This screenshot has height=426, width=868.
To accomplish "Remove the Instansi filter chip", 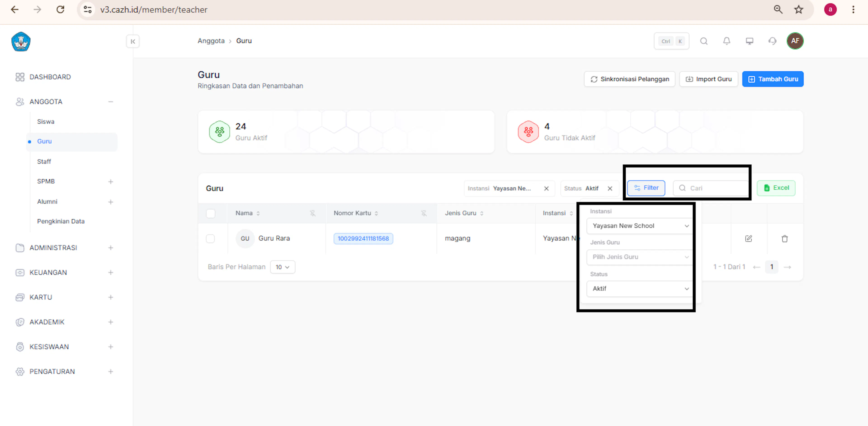I will (x=546, y=189).
